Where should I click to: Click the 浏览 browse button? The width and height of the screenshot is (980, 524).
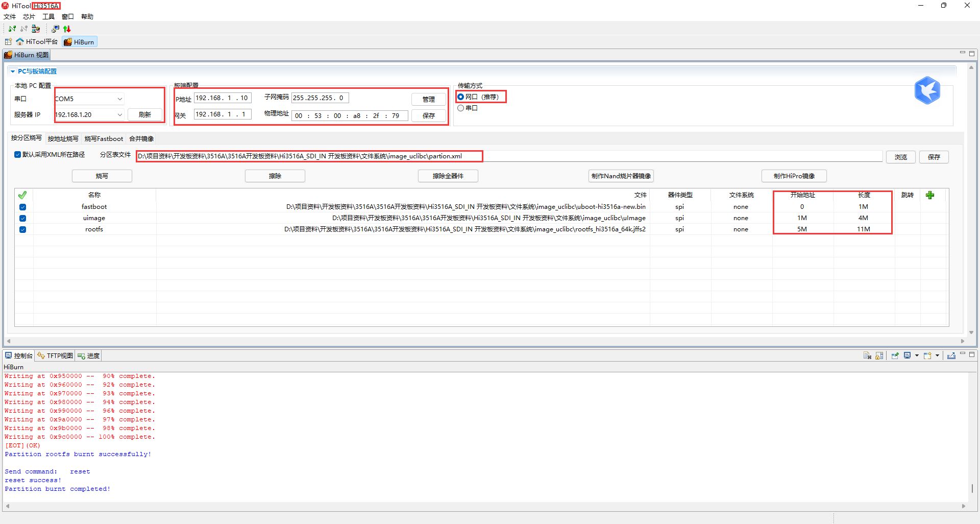pyautogui.click(x=901, y=157)
